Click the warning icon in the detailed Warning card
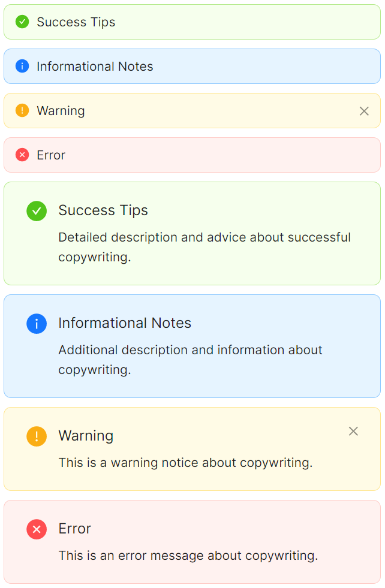The image size is (385, 588). [37, 436]
